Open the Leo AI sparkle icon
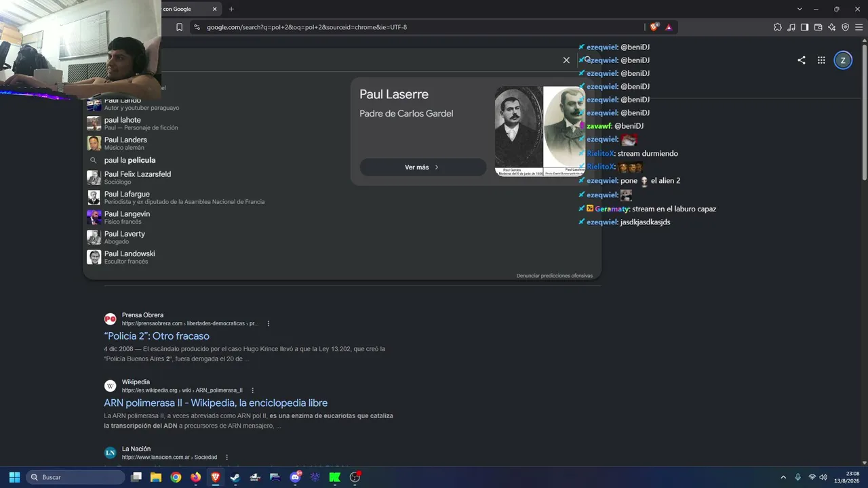Image resolution: width=868 pixels, height=488 pixels. pyautogui.click(x=832, y=27)
